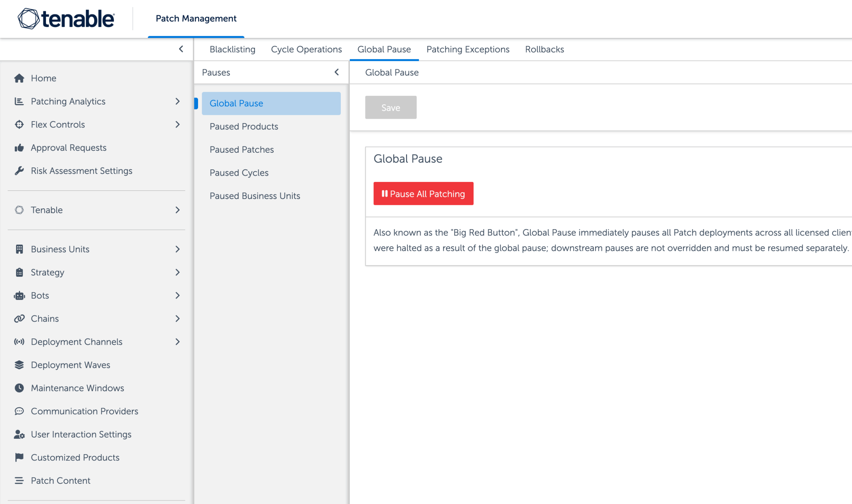
Task: Click the Deployment Waves layers icon
Action: pos(19,365)
